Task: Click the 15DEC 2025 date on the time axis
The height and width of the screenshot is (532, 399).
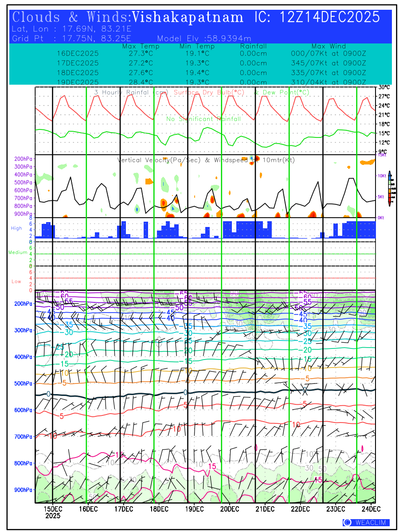Action: pos(53,512)
